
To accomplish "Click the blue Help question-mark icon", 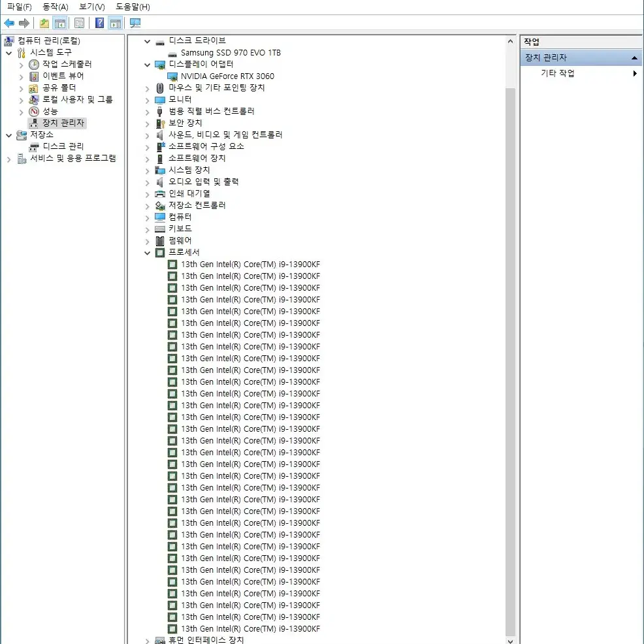I will [99, 23].
